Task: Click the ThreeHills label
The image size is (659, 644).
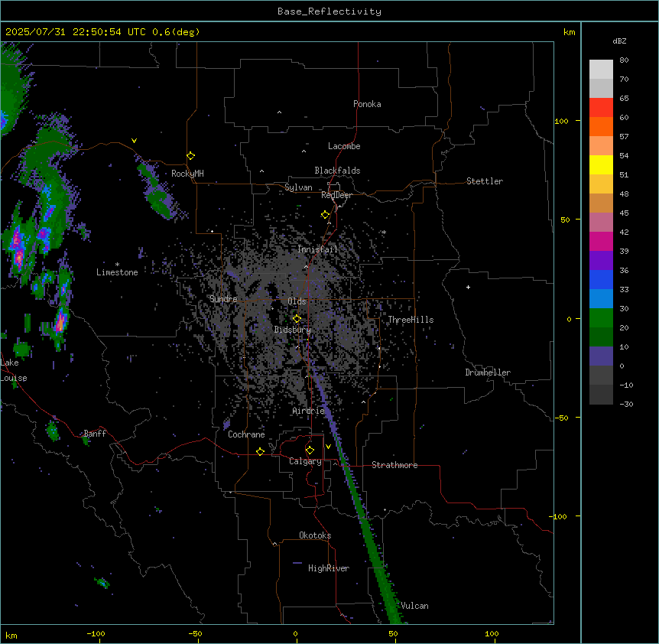Action: tap(411, 320)
